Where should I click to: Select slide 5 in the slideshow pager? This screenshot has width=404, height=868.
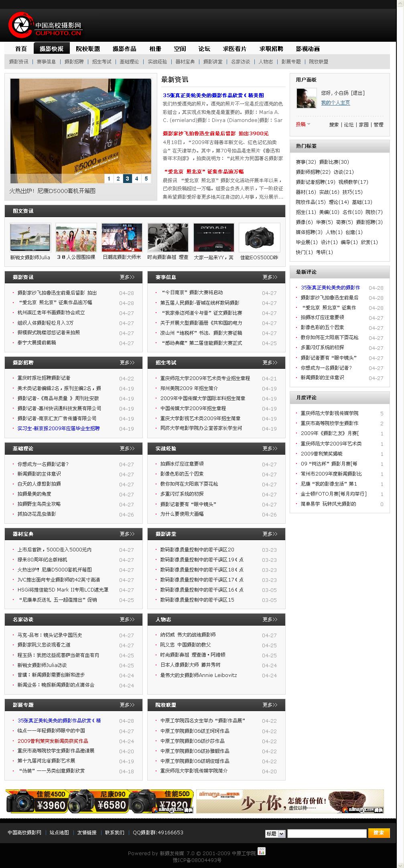point(146,179)
